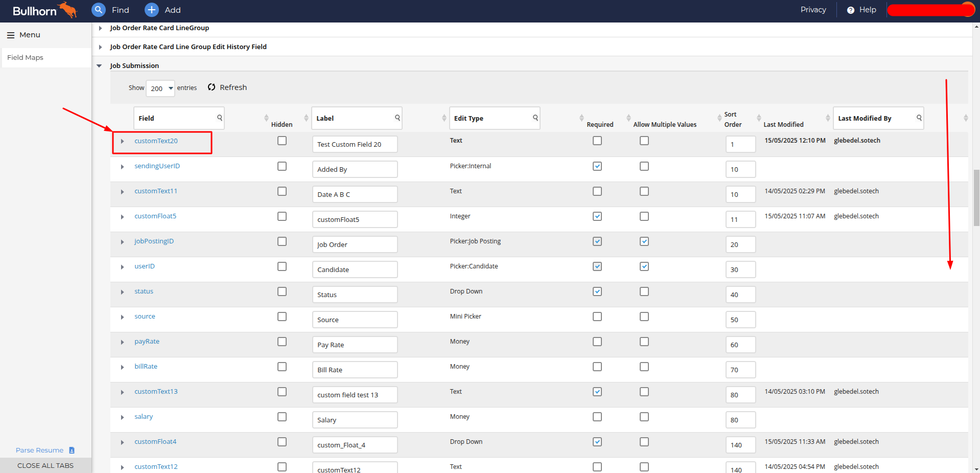Click the Field filter input
The width and height of the screenshot is (980, 473).
point(179,118)
